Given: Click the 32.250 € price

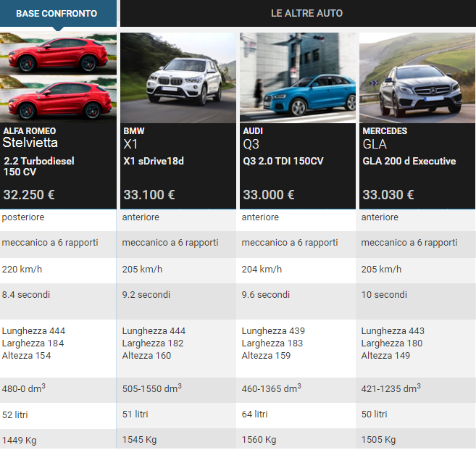Looking at the screenshot, I should [x=29, y=195].
